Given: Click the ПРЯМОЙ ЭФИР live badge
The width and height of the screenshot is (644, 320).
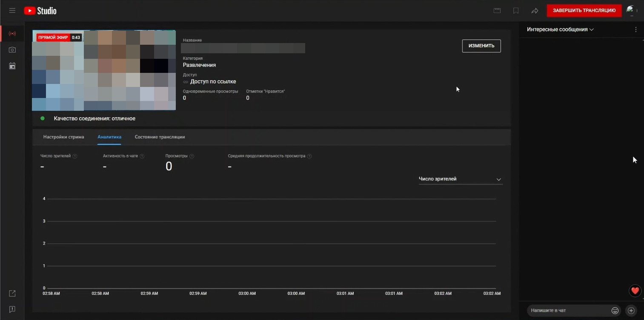Looking at the screenshot, I should click(x=53, y=37).
